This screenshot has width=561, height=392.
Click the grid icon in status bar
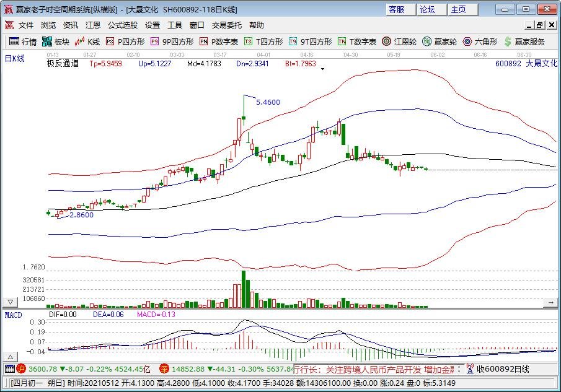click(x=10, y=368)
